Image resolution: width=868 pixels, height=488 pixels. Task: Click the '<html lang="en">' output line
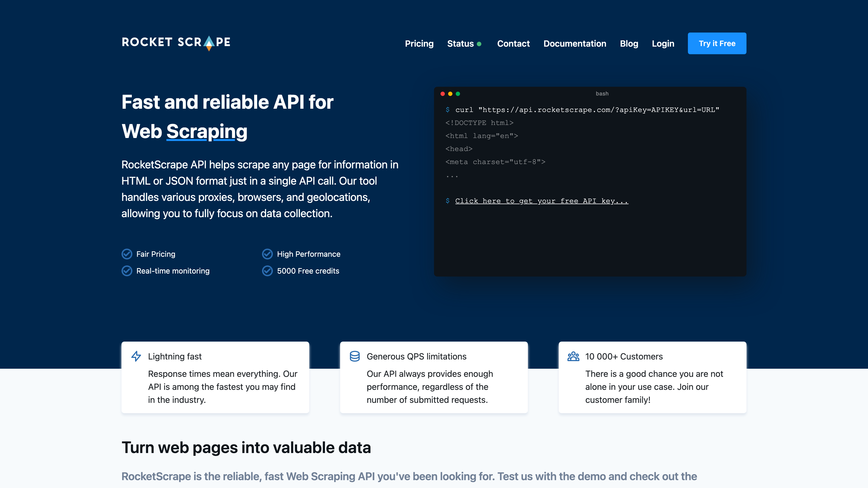tap(481, 136)
